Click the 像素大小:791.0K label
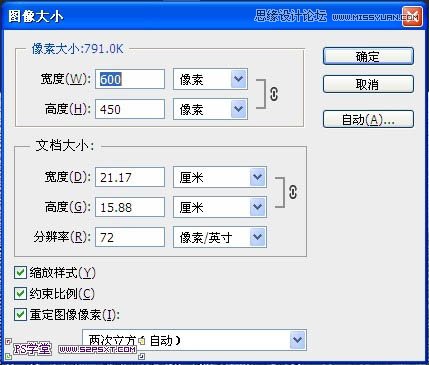Screen dimensions: 429x365 77,49
